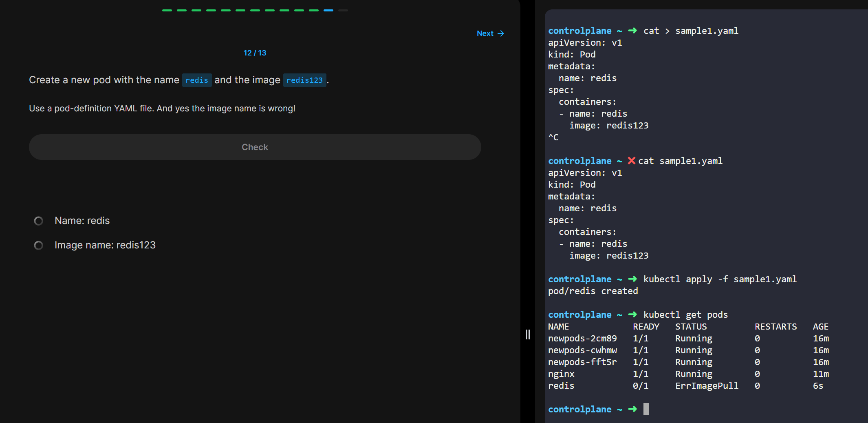868x423 pixels.
Task: Click green arrow before 'kubectl apply'
Action: [632, 279]
